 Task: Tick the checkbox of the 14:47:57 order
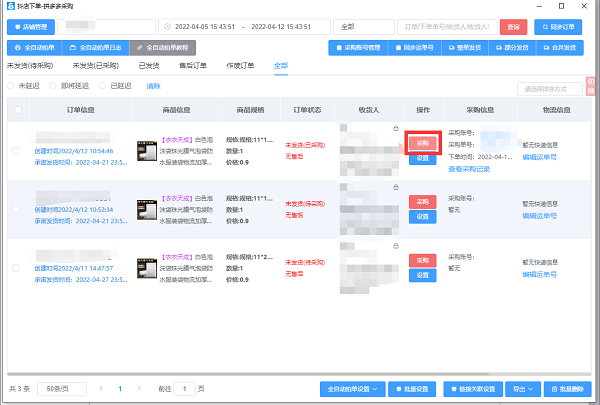(x=16, y=268)
